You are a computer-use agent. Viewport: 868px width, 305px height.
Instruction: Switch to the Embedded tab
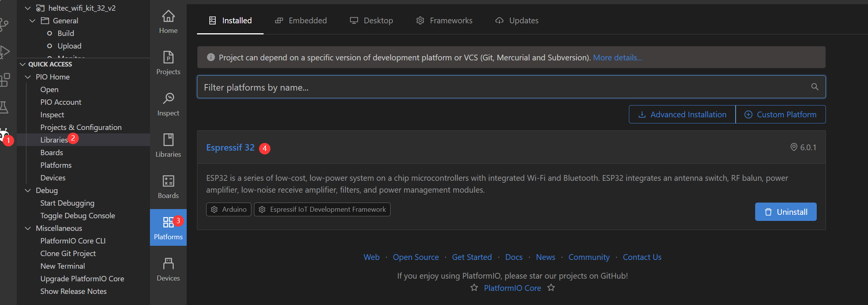click(301, 21)
